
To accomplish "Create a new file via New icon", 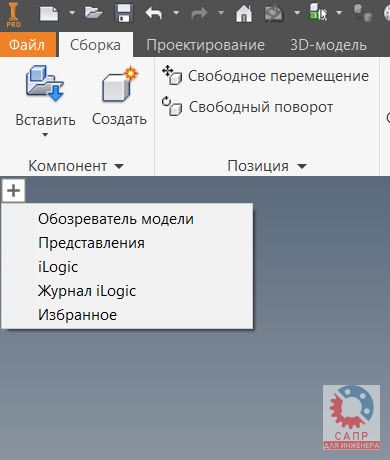I will click(49, 14).
